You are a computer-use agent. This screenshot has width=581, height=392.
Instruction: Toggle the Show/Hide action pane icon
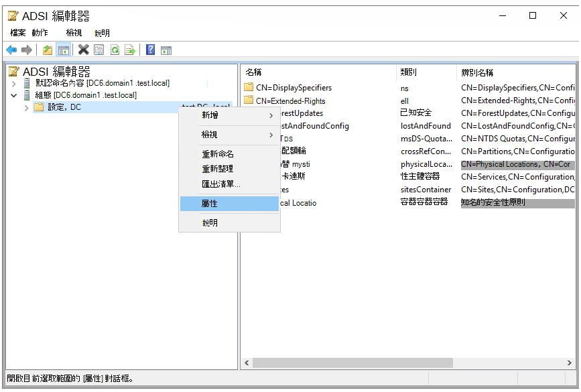tap(166, 50)
